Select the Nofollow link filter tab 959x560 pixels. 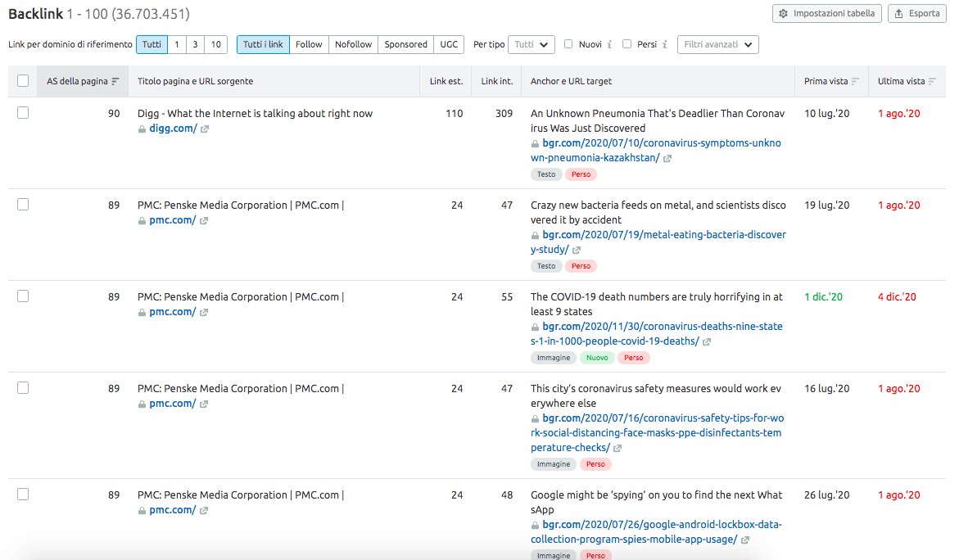(353, 44)
